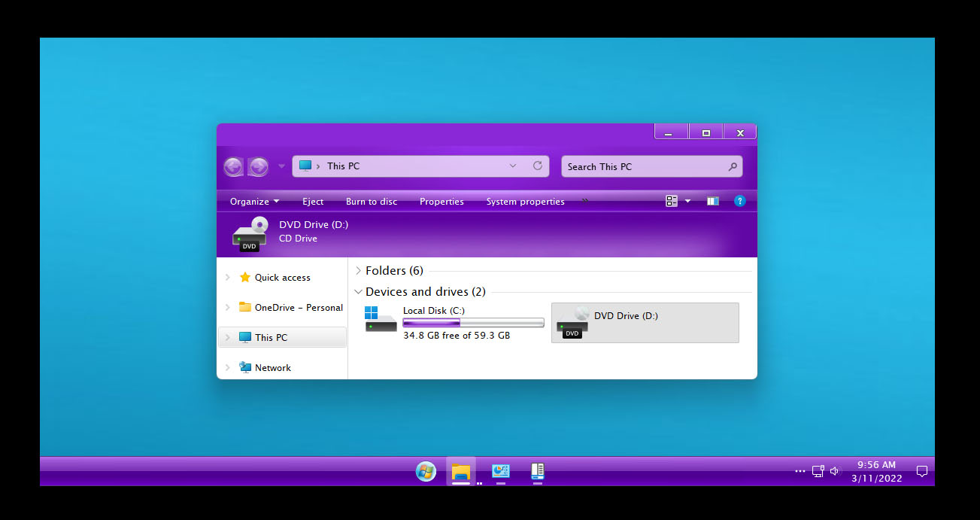Select the DVD Drive (D:) icon
Viewport: 980px width, 520px height.
coord(572,324)
